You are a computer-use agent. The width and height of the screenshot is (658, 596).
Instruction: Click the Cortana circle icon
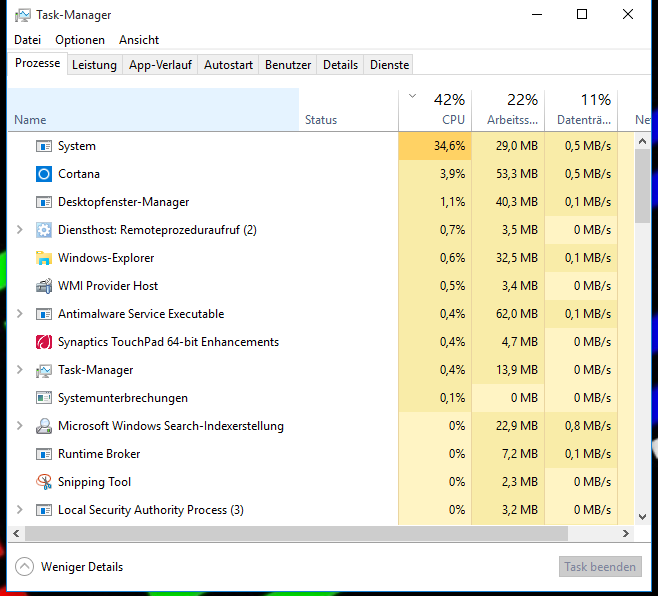[44, 174]
